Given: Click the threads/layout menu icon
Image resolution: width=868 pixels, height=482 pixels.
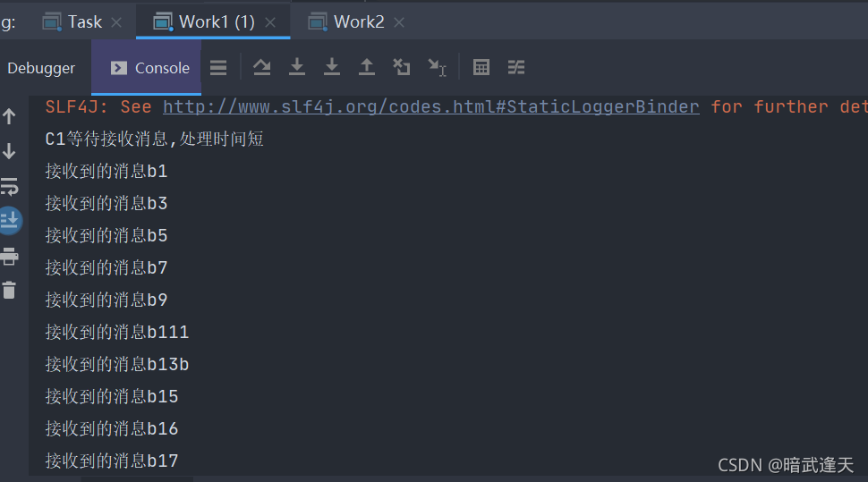Looking at the screenshot, I should pos(218,67).
